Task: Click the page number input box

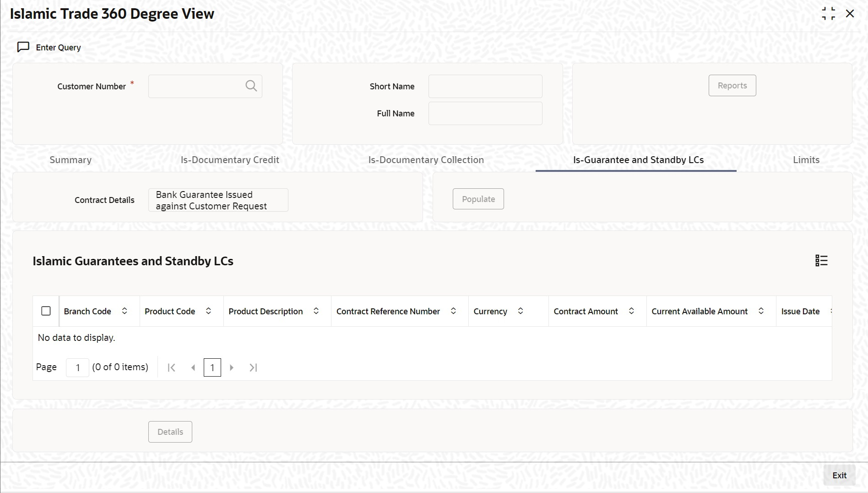Action: point(77,367)
